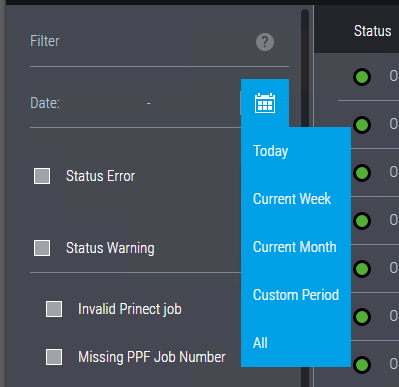Toggle the Status Warning checkbox
The width and height of the screenshot is (399, 387).
(x=42, y=248)
